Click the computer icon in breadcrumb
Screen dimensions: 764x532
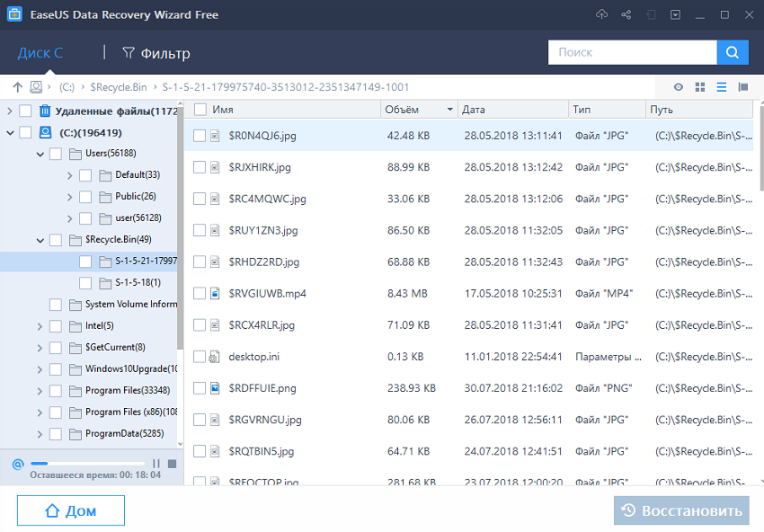click(36, 87)
